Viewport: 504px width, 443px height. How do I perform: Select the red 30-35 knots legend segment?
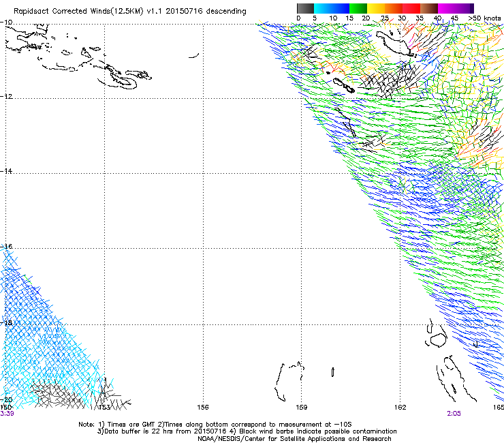[x=411, y=8]
